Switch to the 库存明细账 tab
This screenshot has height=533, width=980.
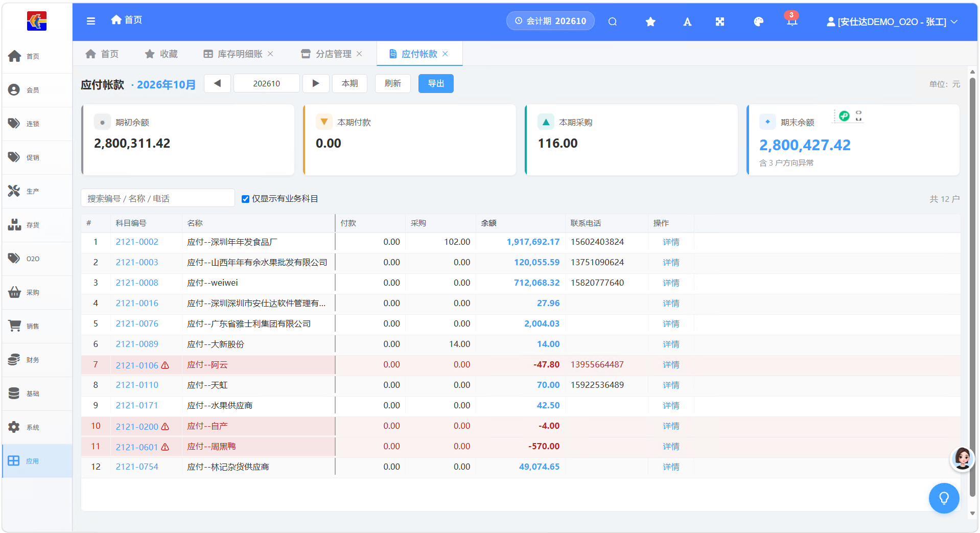240,54
